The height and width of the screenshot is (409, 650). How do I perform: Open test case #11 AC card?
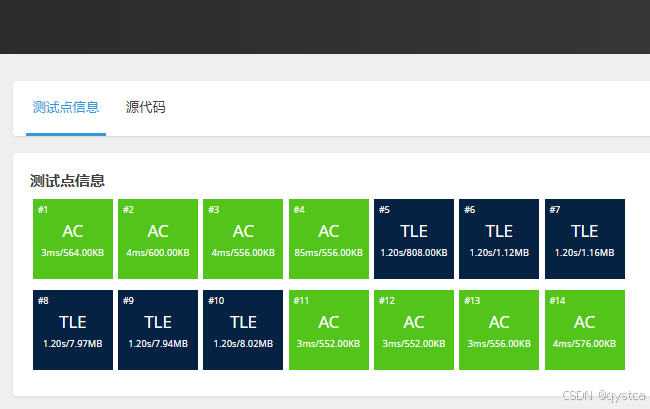[x=329, y=330]
